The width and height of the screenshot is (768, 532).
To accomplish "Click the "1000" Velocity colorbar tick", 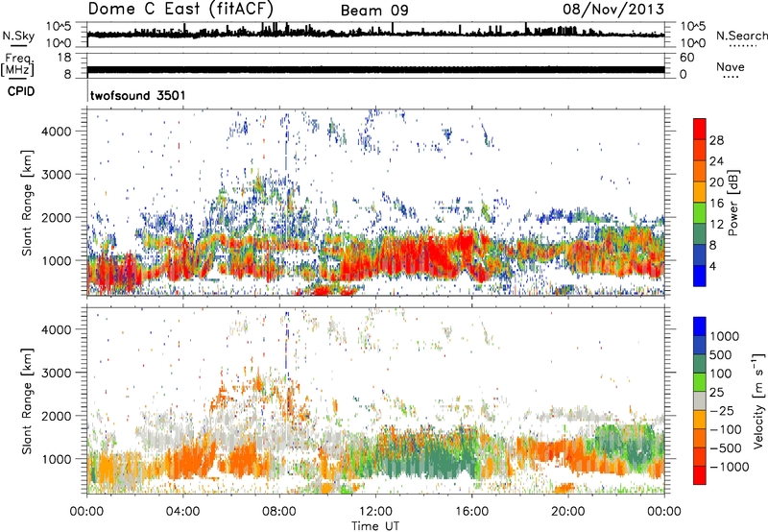I will [x=725, y=336].
